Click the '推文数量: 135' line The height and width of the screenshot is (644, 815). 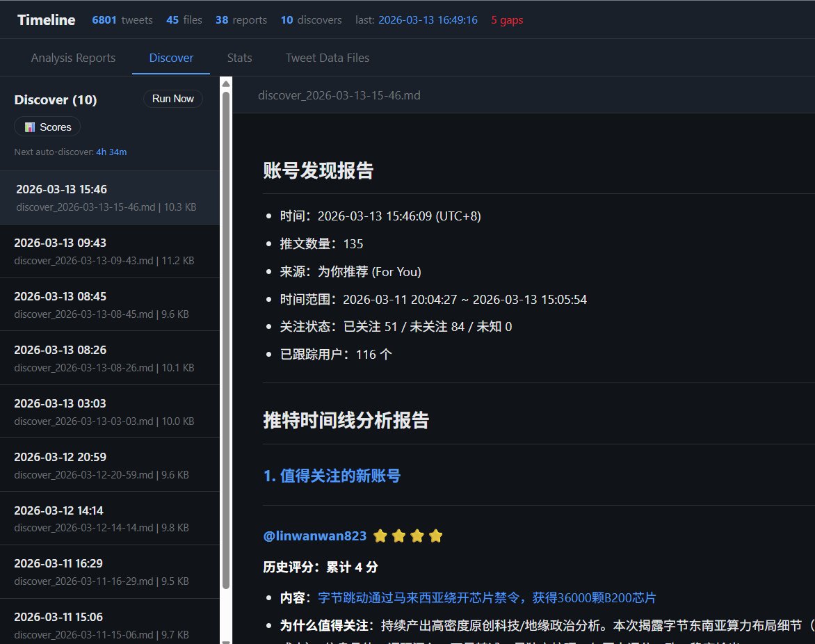pos(321,244)
